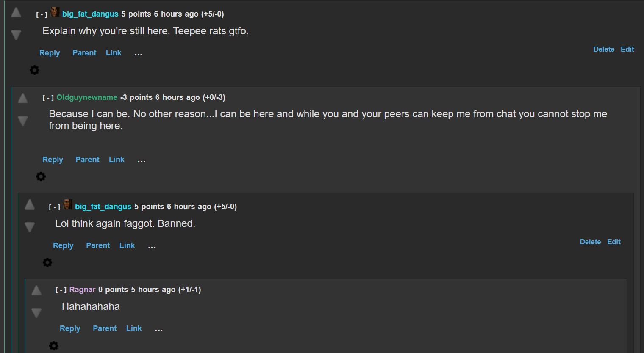Downvote Oldguynewname's comment
The width and height of the screenshot is (644, 353).
(23, 121)
